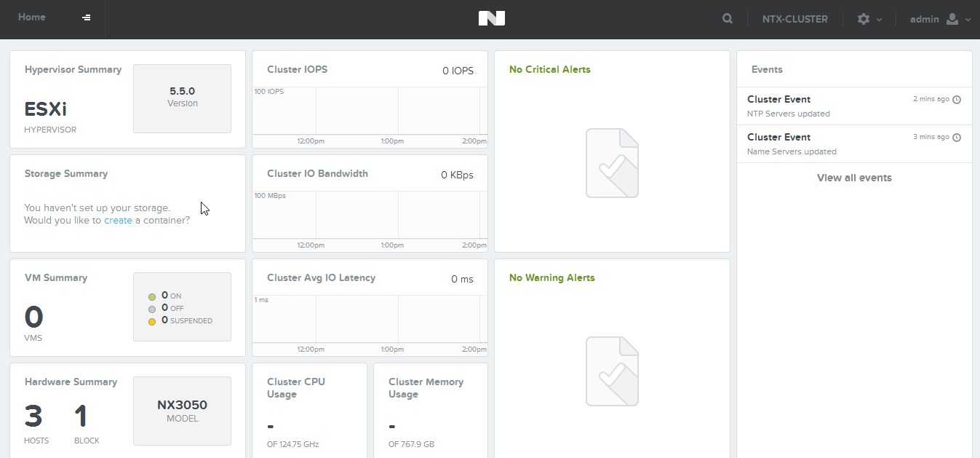Select the Home menu item
980x458 pixels.
(x=32, y=17)
